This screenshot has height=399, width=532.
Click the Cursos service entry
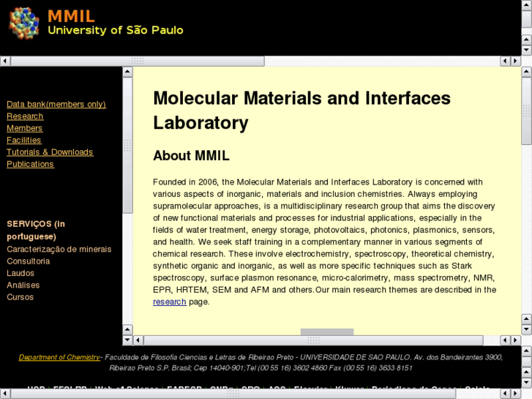tap(20, 297)
